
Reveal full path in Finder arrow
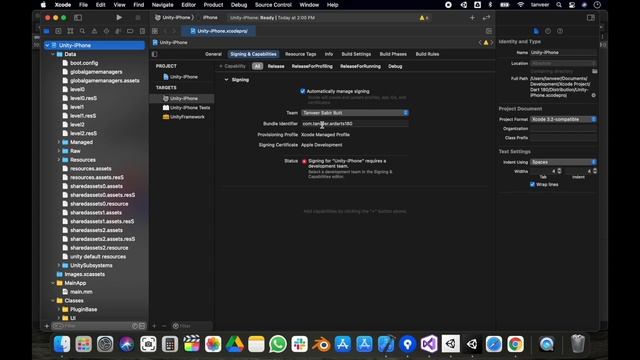(x=593, y=95)
